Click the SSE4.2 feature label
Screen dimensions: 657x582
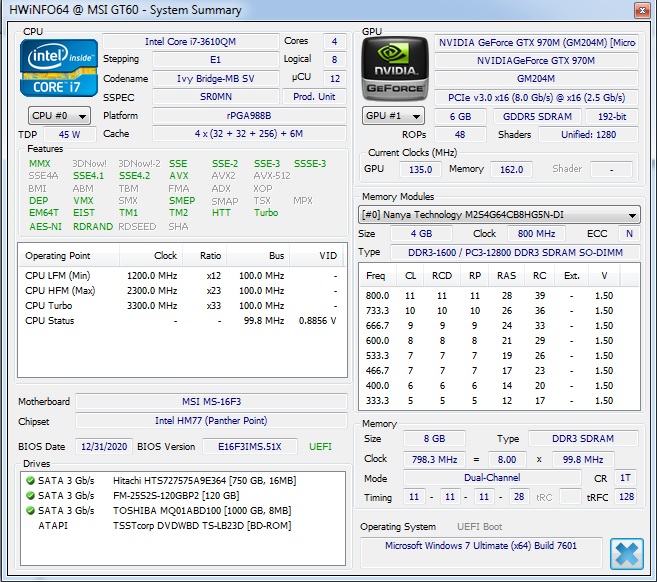134,176
